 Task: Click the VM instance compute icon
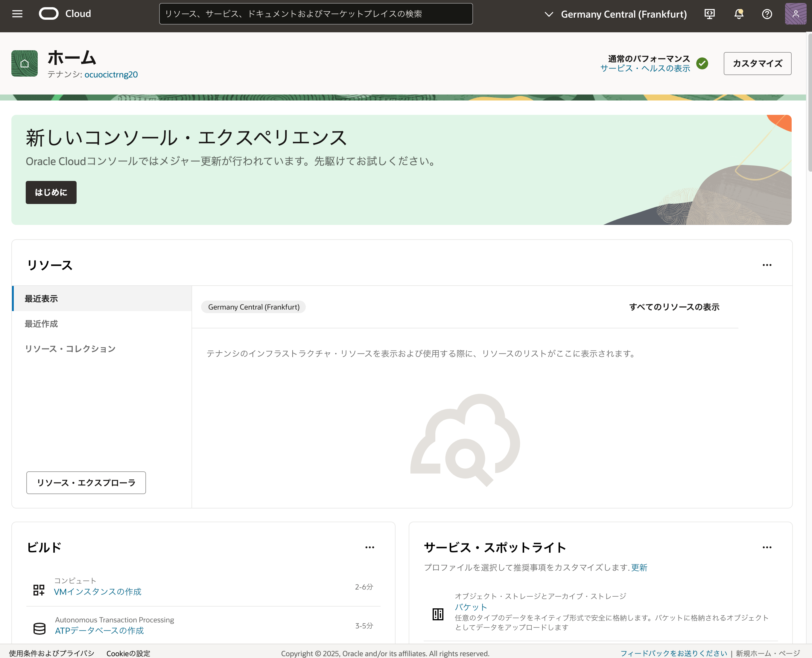point(39,590)
